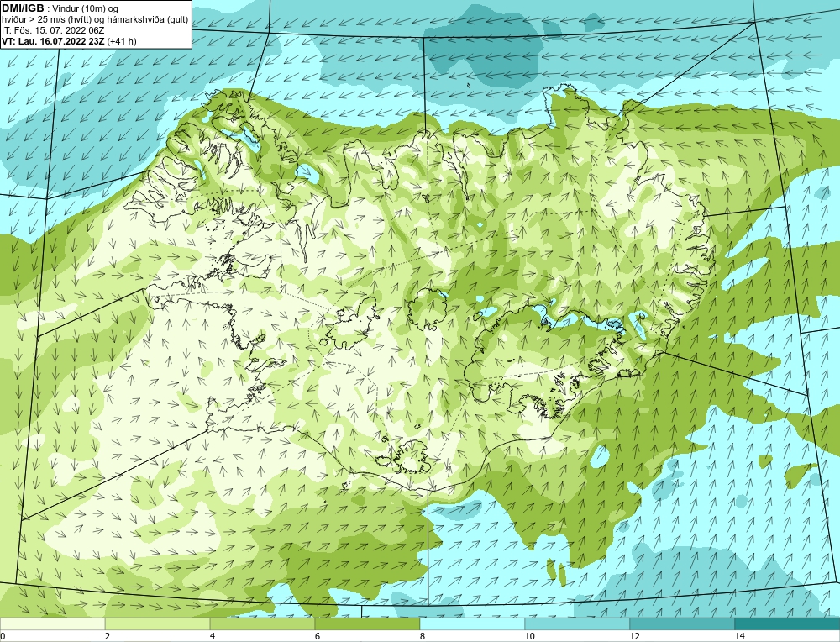
Task: Click the scale label '6'
Action: (x=318, y=636)
